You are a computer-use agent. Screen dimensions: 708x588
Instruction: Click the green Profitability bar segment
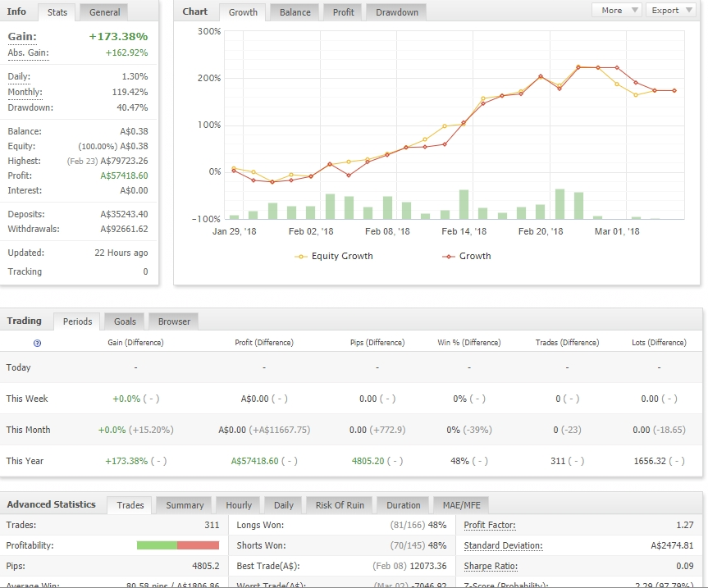tap(157, 545)
